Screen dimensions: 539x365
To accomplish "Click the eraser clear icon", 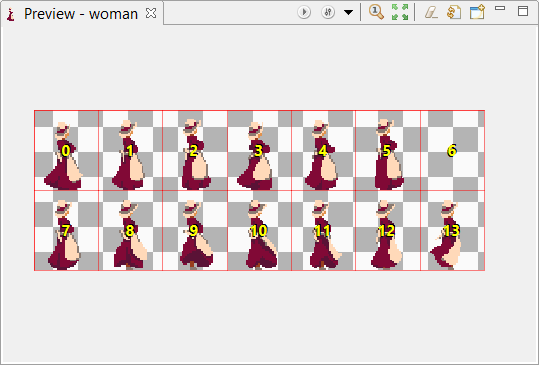I will pyautogui.click(x=431, y=13).
